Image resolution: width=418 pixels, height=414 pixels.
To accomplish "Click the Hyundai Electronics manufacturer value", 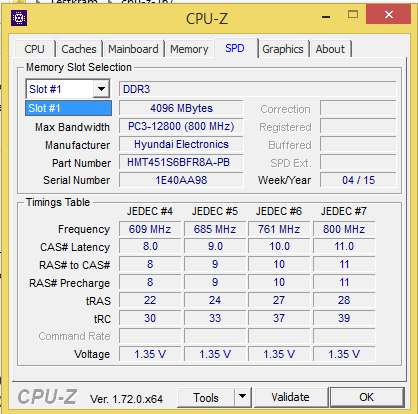I will [181, 144].
